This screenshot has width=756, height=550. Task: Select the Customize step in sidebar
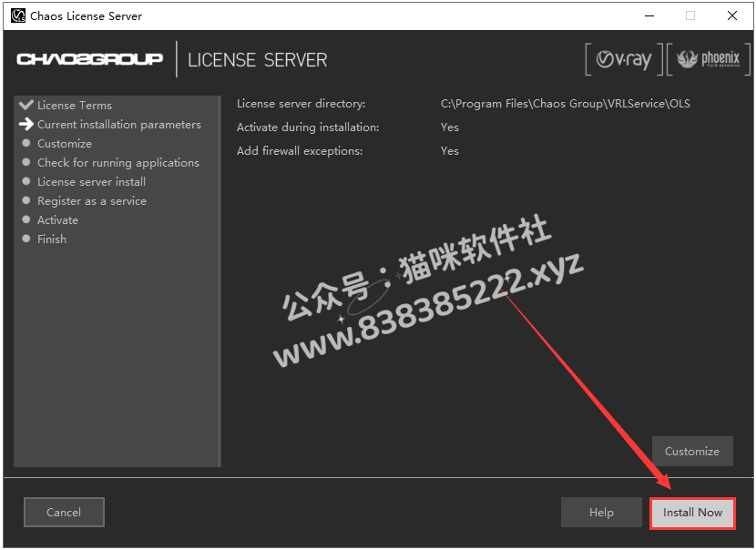coord(65,144)
